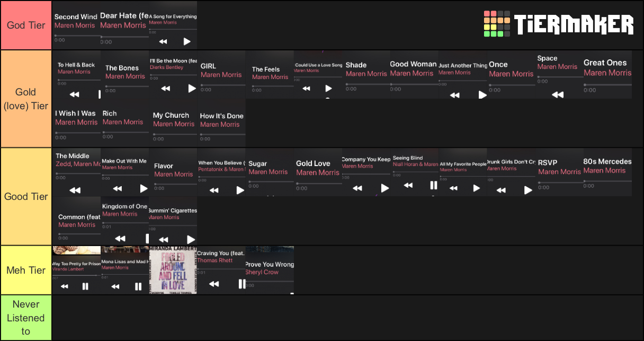Click the Good Woman song tile

coord(414,75)
